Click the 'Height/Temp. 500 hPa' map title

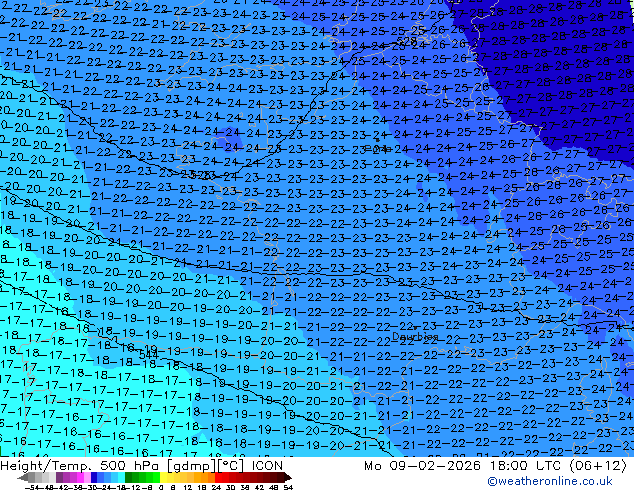coord(81,466)
